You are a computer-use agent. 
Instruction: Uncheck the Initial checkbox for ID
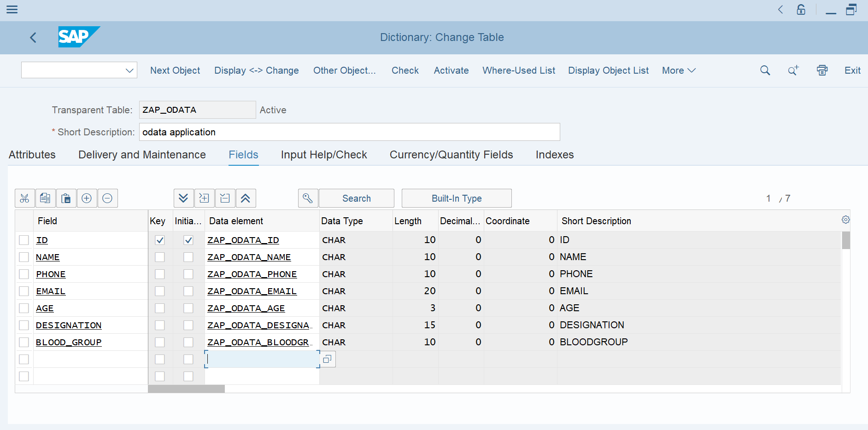tap(188, 240)
